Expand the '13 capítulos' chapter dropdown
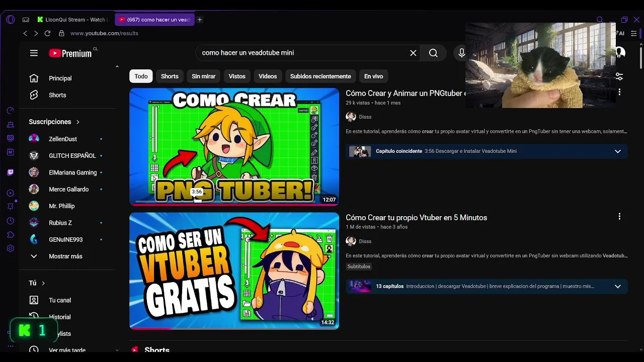Image resolution: width=644 pixels, height=362 pixels. pyautogui.click(x=617, y=287)
